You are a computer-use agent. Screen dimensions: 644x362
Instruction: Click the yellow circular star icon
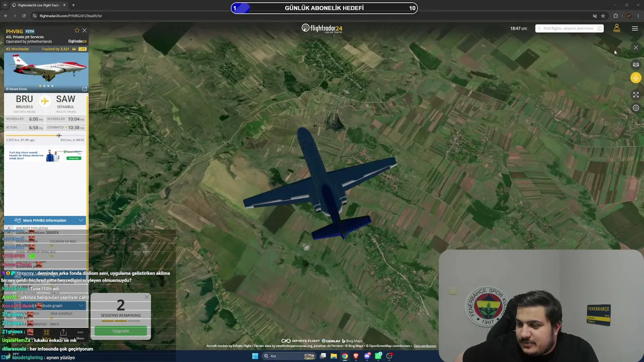click(x=636, y=77)
